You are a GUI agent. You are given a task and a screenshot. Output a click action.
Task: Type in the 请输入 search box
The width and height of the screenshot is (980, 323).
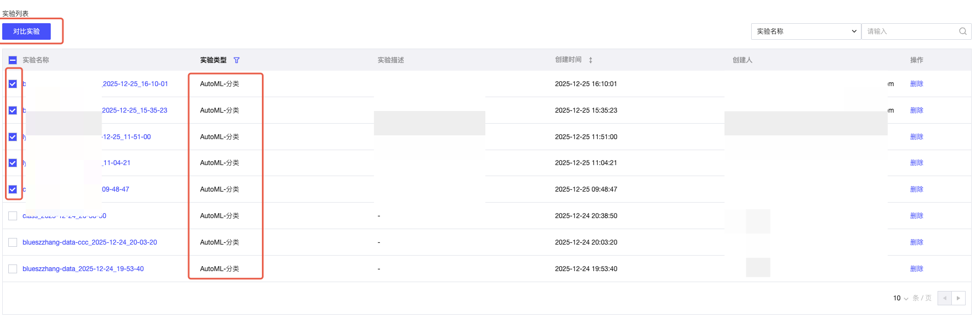click(x=910, y=31)
